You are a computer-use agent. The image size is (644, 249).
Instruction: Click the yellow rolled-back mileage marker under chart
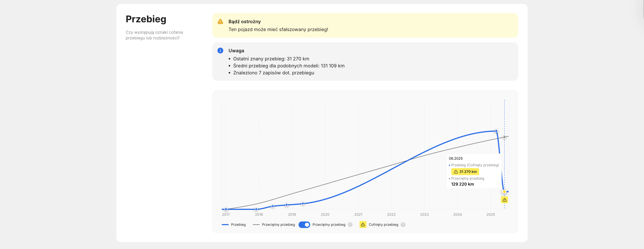[504, 200]
